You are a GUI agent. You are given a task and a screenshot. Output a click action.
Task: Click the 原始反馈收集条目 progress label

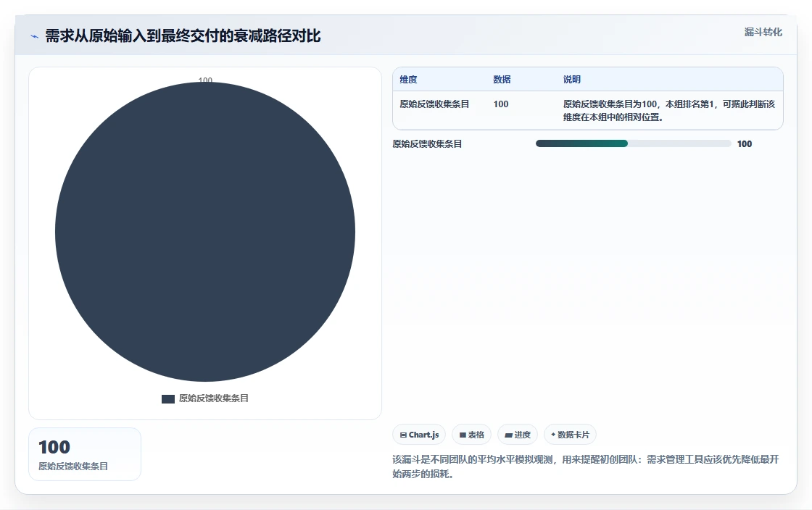click(427, 143)
